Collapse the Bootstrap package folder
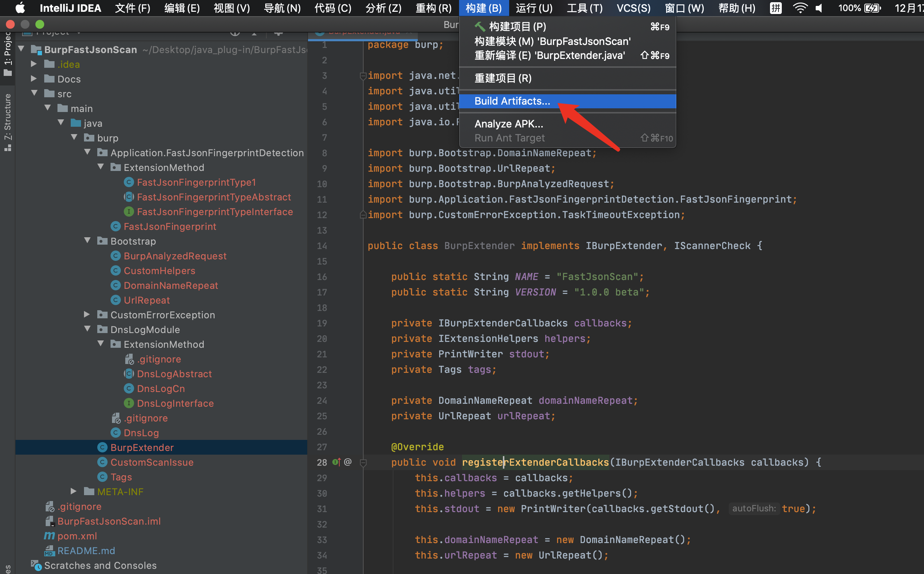 click(87, 241)
